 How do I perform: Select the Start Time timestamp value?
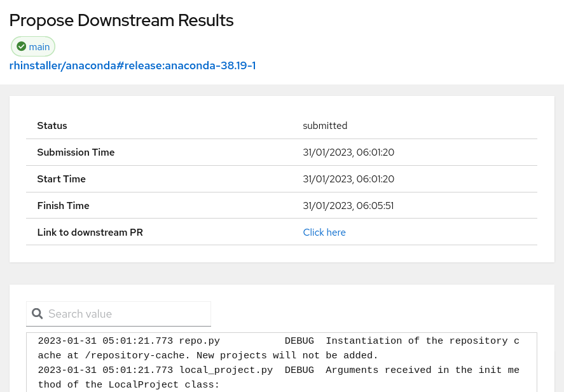point(348,179)
